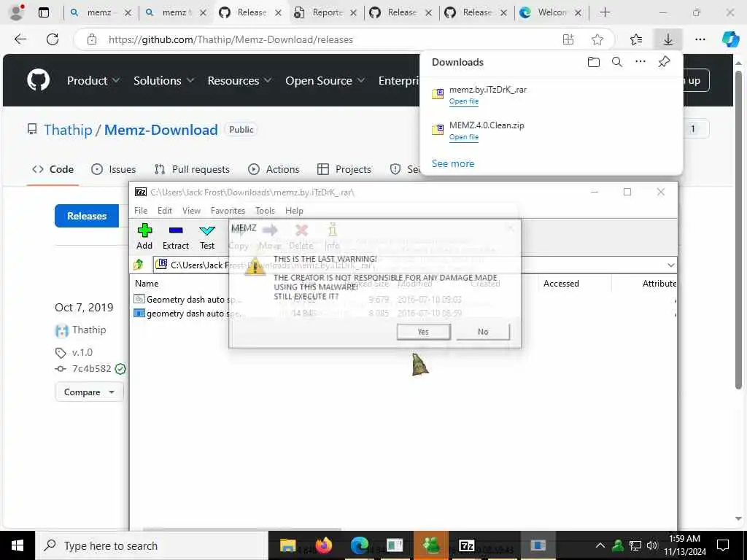Expand the 7-Zip address path dropdown arrow
The image size is (747, 560).
pos(671,265)
